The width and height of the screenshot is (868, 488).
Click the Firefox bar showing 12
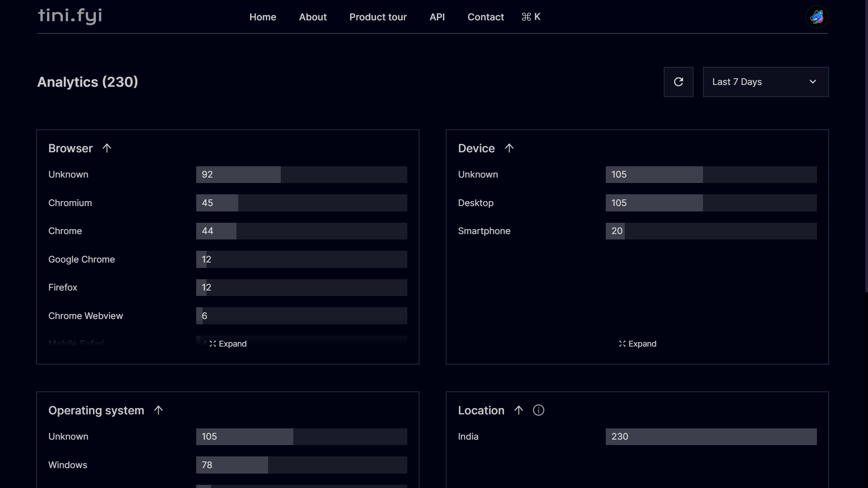[302, 287]
